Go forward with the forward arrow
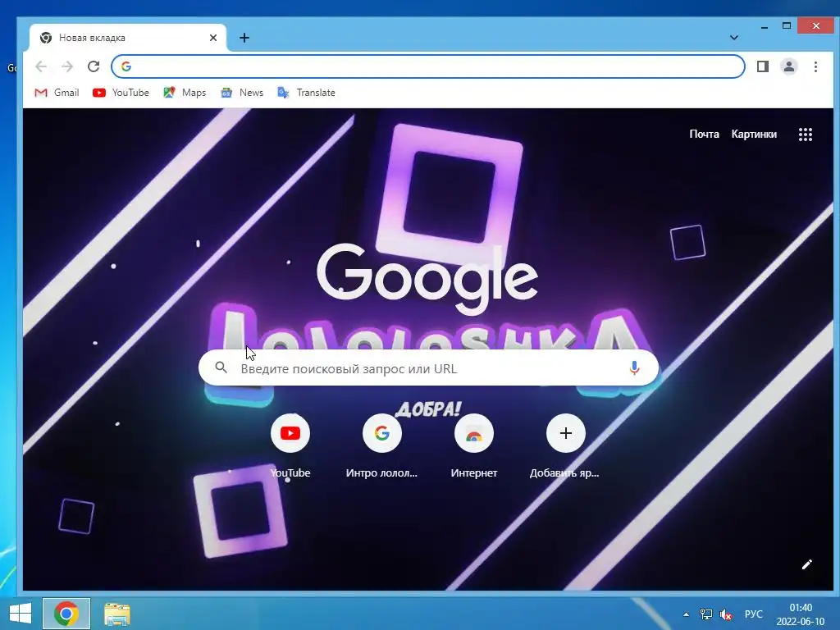The width and height of the screenshot is (840, 630). coord(67,66)
